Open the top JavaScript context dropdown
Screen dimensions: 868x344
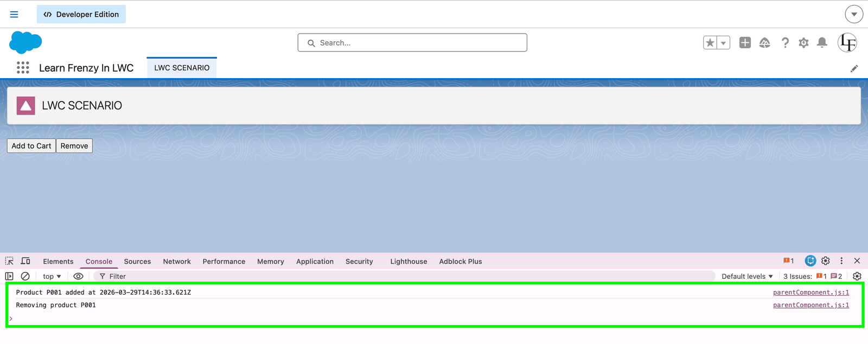[x=52, y=276]
